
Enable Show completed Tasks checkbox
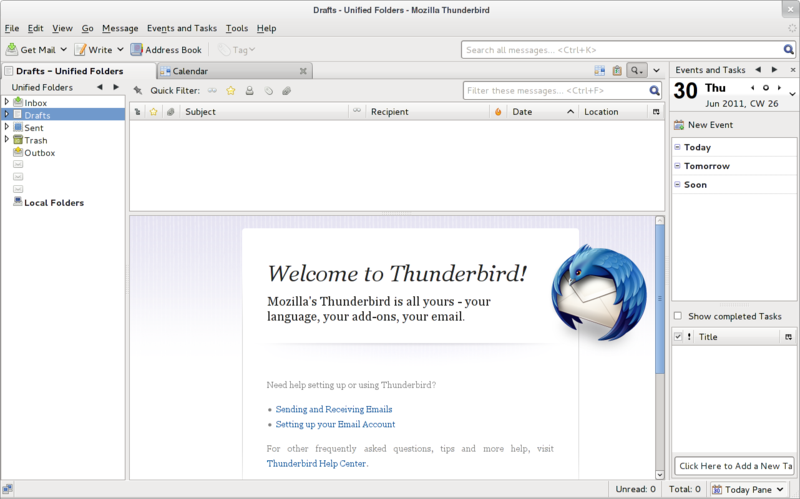tap(678, 316)
